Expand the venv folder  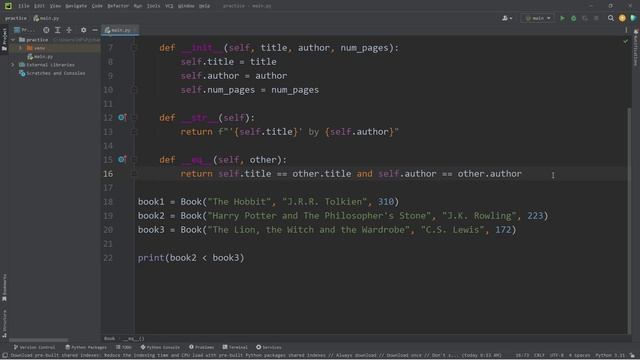pyautogui.click(x=20, y=48)
